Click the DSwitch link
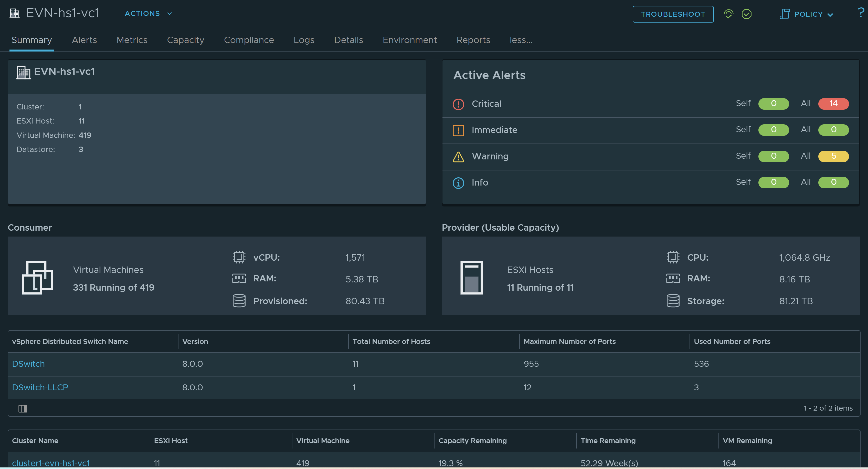This screenshot has width=868, height=469. point(28,363)
